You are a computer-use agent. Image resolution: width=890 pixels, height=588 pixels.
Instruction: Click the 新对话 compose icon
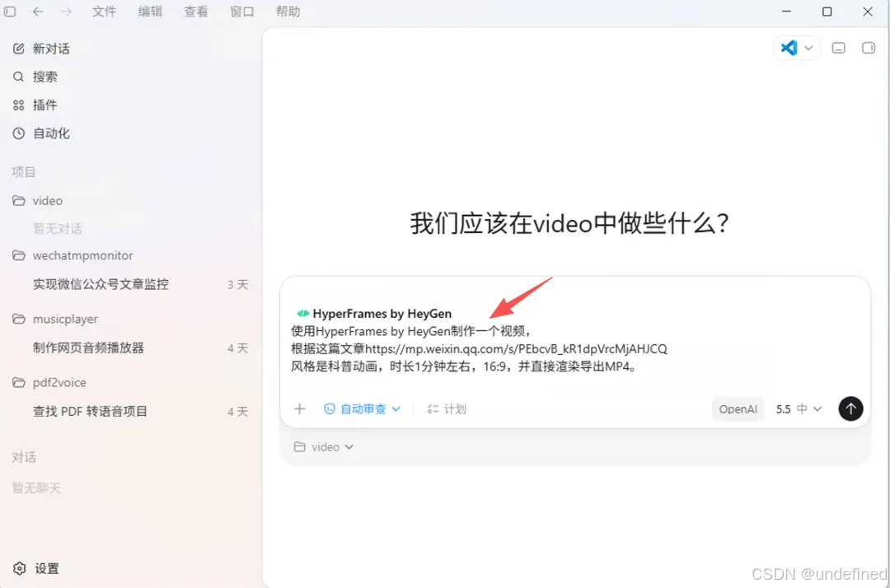[x=19, y=49]
